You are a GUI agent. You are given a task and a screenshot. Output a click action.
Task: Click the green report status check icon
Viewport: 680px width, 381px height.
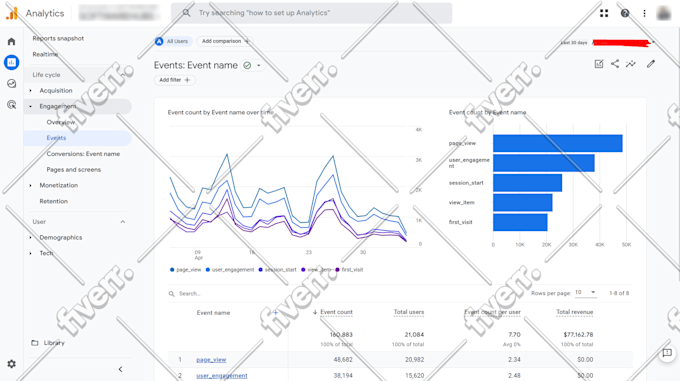point(247,65)
